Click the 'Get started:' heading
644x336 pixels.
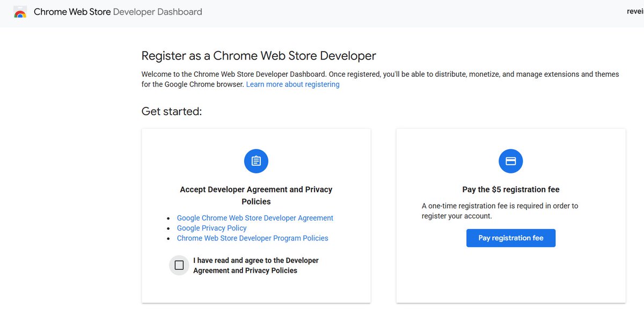pyautogui.click(x=172, y=112)
